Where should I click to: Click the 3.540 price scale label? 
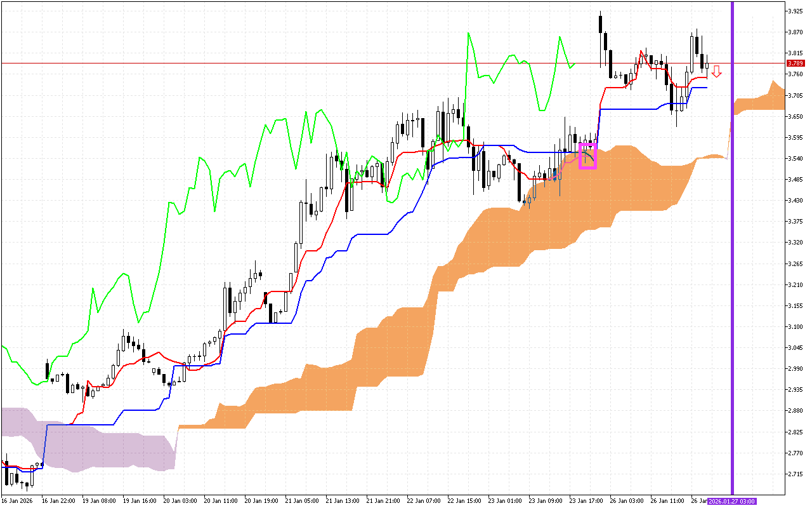795,159
